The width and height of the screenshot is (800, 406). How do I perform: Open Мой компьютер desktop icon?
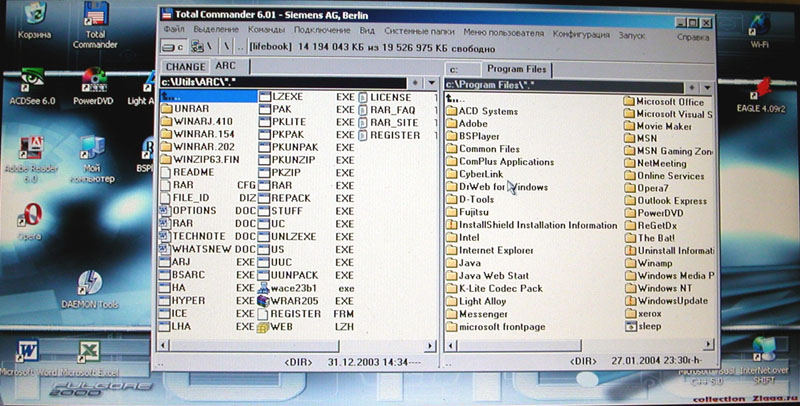coord(92,160)
